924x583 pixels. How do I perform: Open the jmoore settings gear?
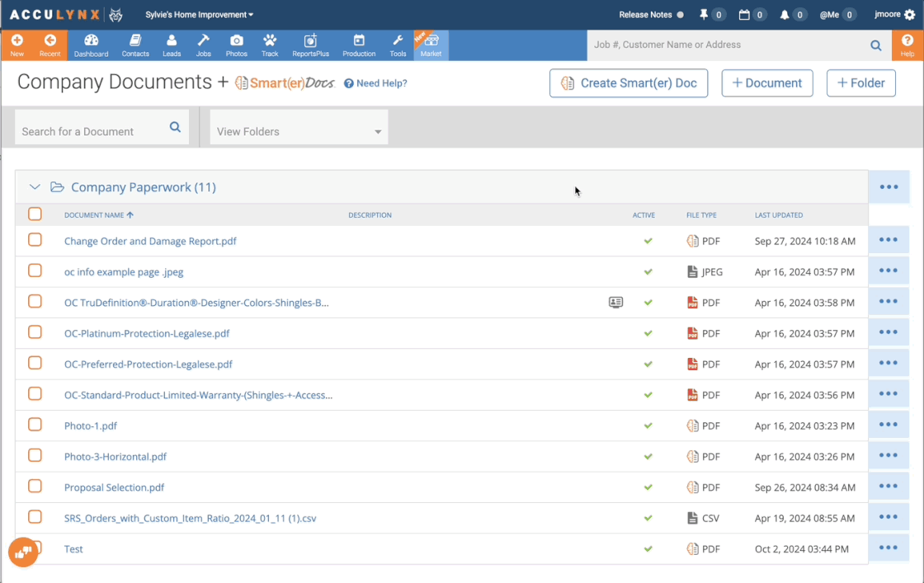(x=910, y=15)
